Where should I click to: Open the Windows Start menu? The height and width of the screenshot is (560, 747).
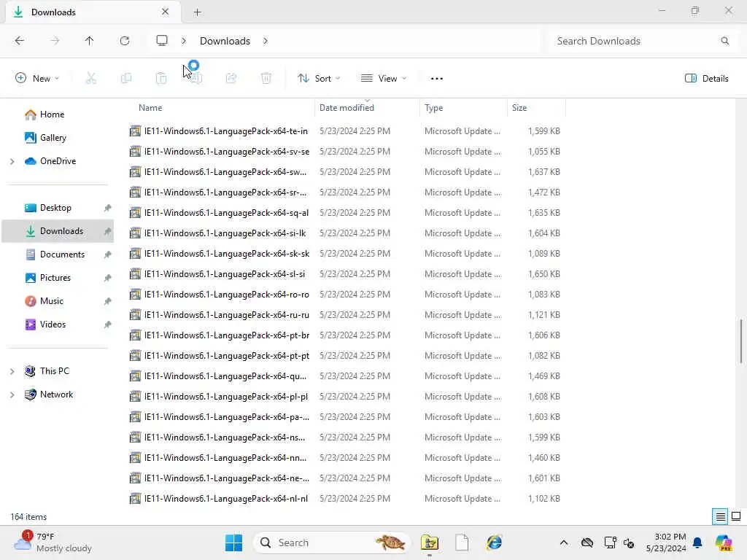[x=233, y=542]
